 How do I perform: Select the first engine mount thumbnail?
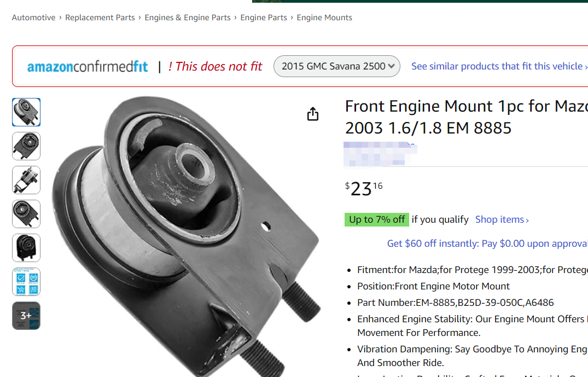(26, 112)
